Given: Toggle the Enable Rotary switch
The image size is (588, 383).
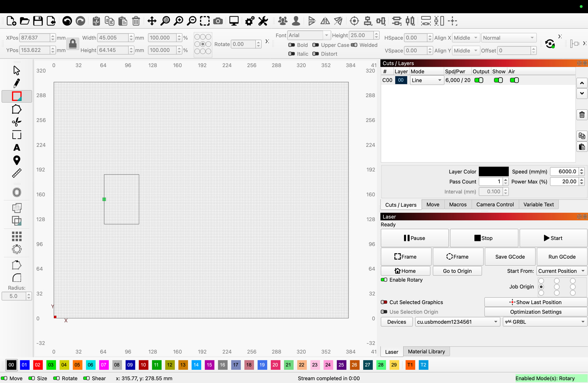Looking at the screenshot, I should (x=384, y=280).
